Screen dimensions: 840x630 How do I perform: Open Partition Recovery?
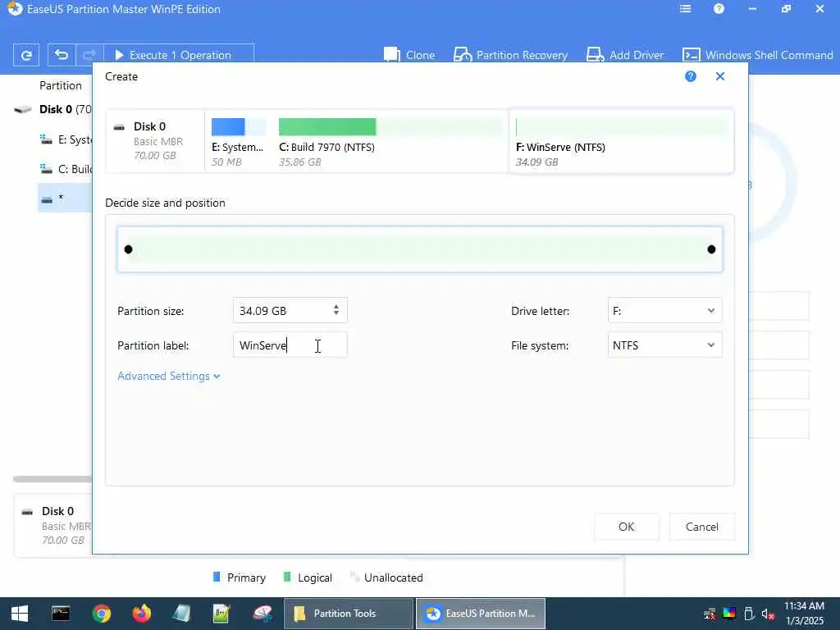click(x=510, y=55)
